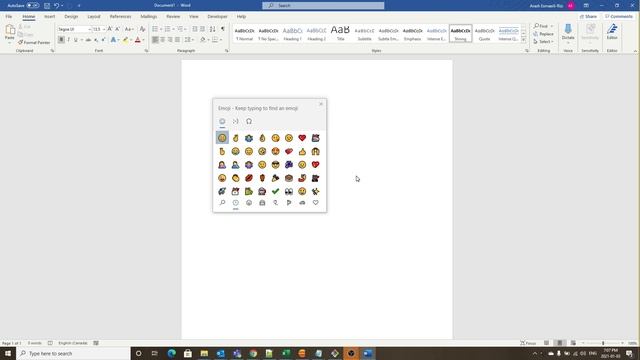
Task: Click the Undo icon
Action: pos(57,6)
